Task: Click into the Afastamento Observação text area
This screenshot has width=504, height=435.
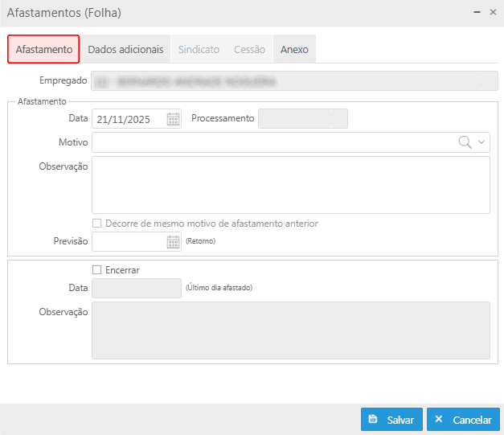Action: pyautogui.click(x=291, y=185)
